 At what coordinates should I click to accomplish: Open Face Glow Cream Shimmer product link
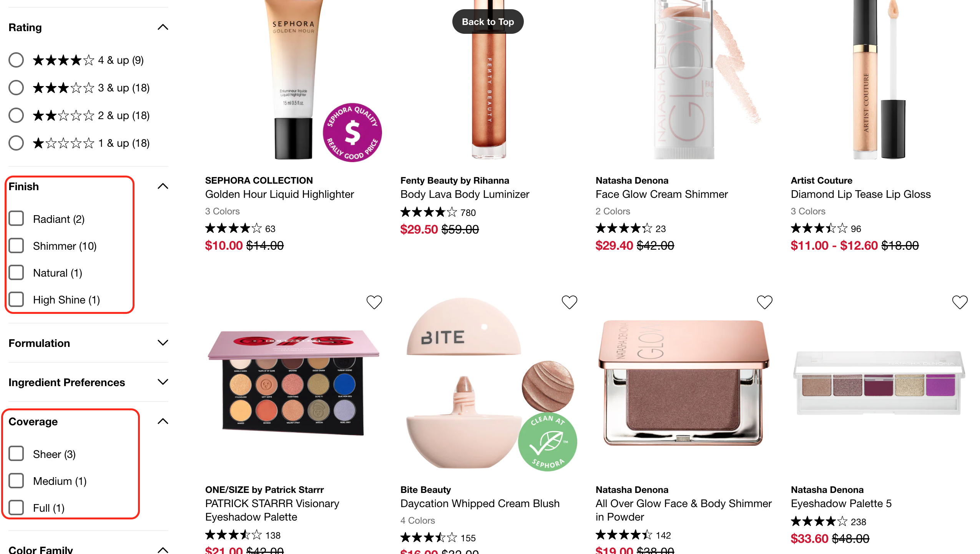click(x=661, y=194)
